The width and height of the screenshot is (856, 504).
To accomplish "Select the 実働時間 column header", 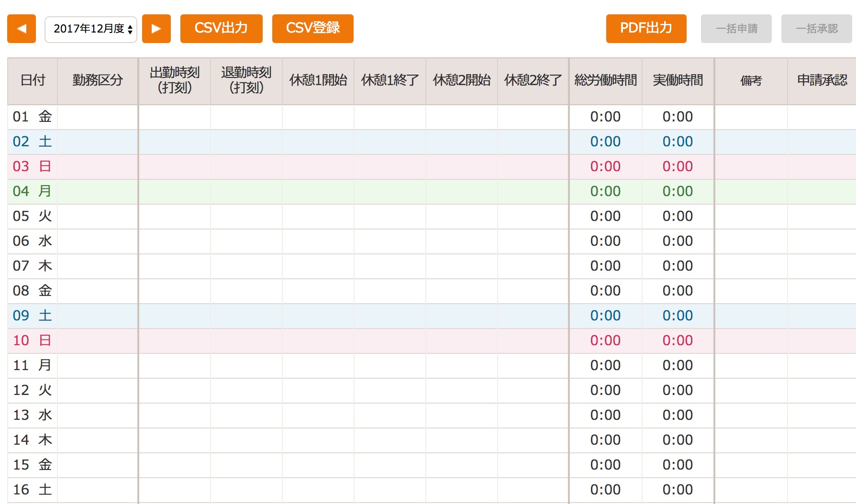I will [678, 81].
